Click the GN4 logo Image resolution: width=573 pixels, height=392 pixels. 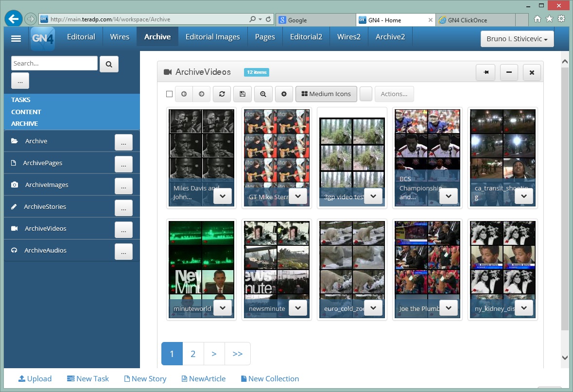click(x=43, y=38)
